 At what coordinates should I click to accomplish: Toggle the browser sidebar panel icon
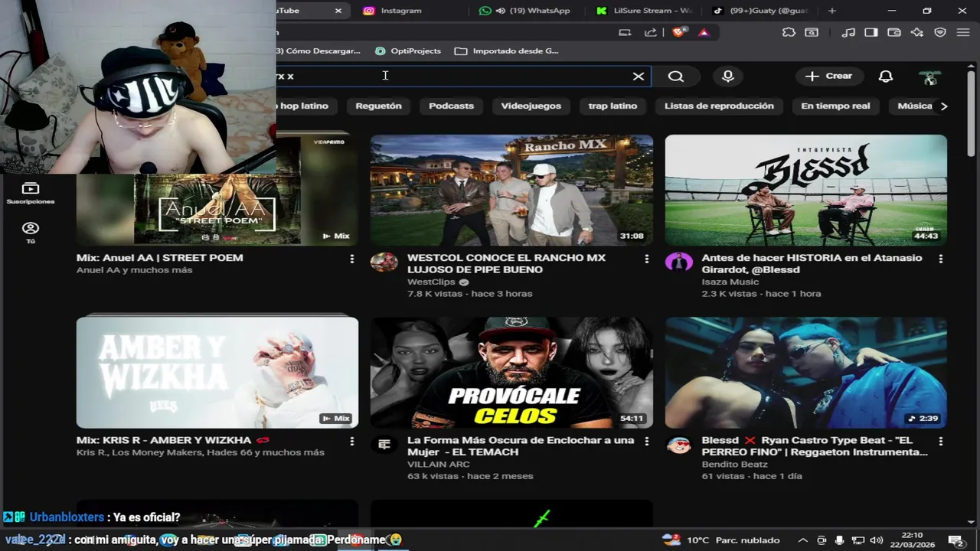coord(871,32)
